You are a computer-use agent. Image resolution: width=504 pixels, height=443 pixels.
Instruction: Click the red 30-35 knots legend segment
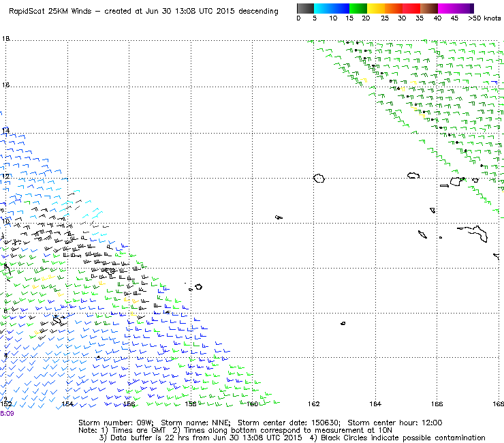pyautogui.click(x=411, y=8)
